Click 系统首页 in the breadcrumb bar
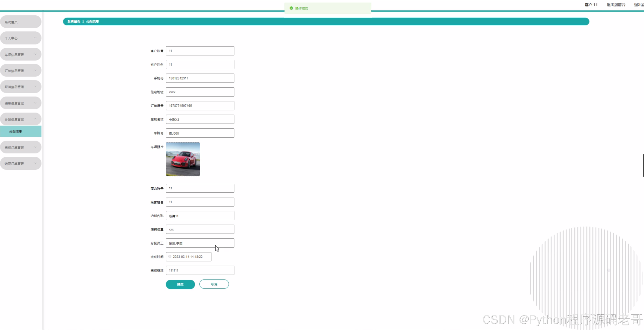The height and width of the screenshot is (330, 644). coord(74,21)
